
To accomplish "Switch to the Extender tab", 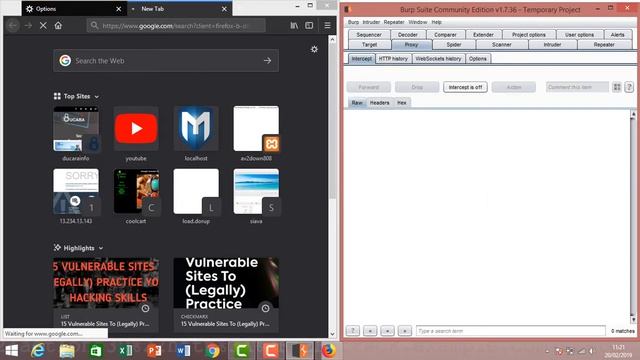I will [483, 35].
